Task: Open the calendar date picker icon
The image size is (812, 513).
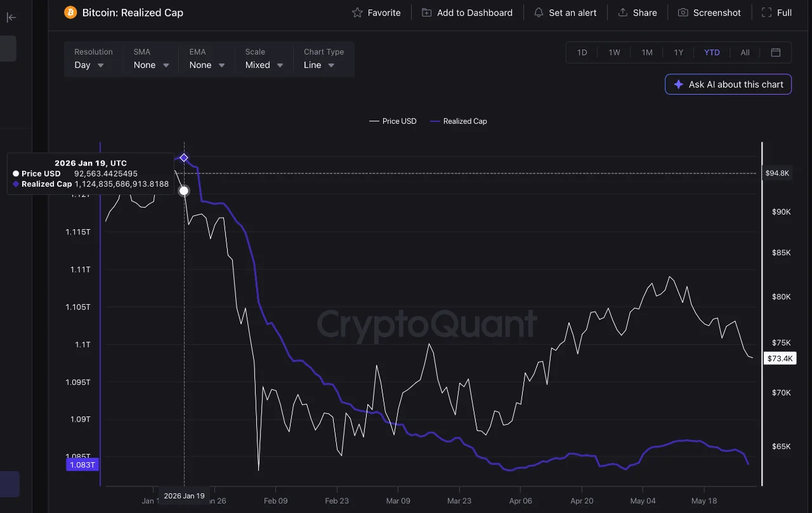Action: pyautogui.click(x=776, y=53)
